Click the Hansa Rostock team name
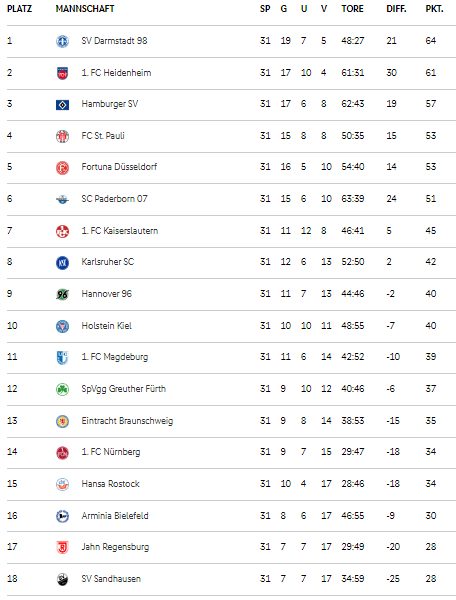The height and width of the screenshot is (600, 456). point(110,484)
